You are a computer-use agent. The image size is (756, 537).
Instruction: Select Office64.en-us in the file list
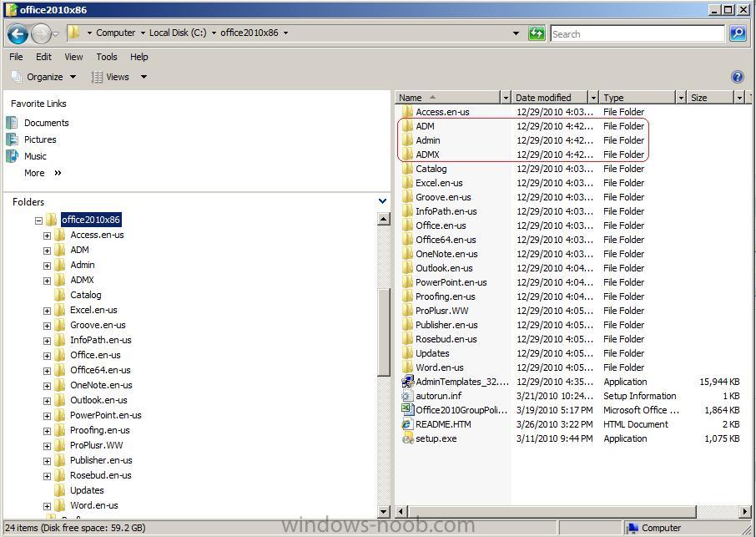click(446, 240)
